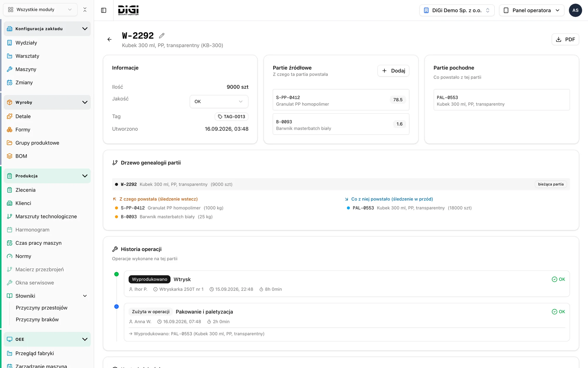Screen dimensions: 588x368
Task: Click the '78.5' quantity on S-PP-0412
Action: pyautogui.click(x=398, y=100)
